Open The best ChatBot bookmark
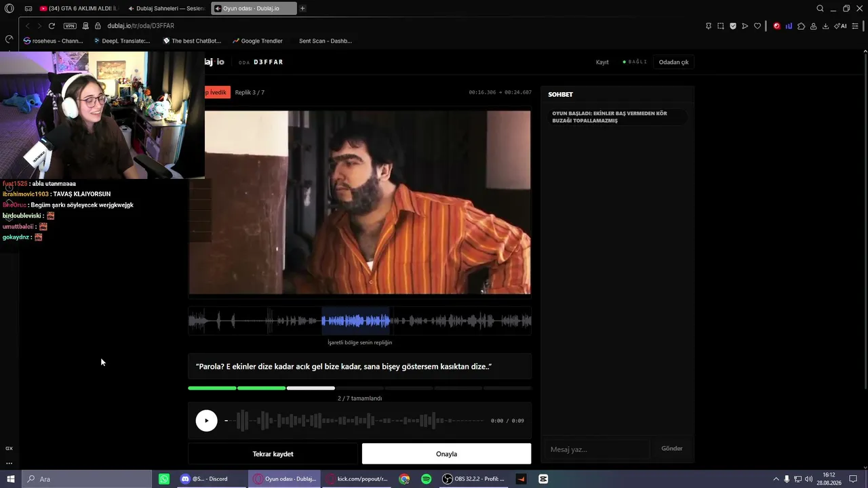Screen dimensions: 868x488 click(192, 41)
